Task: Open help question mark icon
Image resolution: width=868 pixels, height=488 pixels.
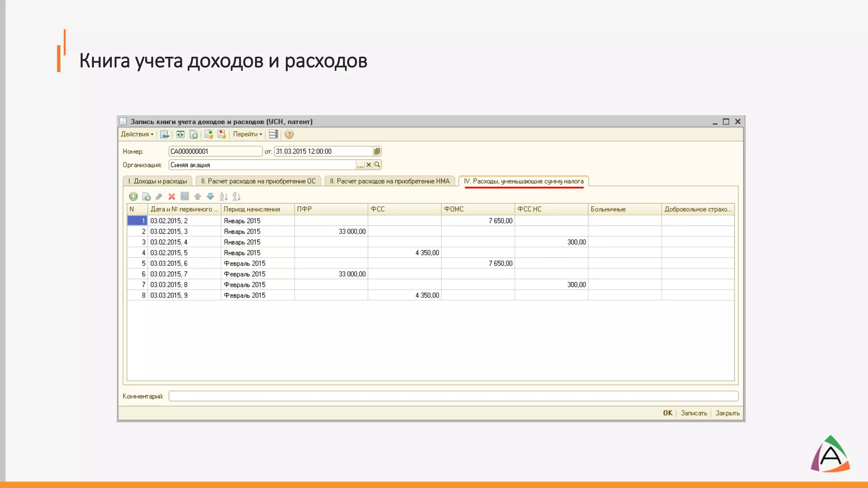Action: [289, 134]
